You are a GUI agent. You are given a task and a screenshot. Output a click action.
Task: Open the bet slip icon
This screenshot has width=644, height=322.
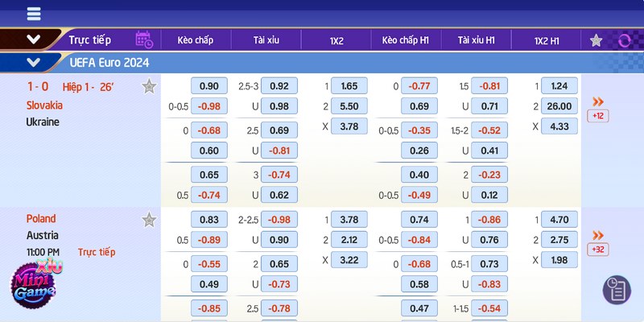(617, 290)
